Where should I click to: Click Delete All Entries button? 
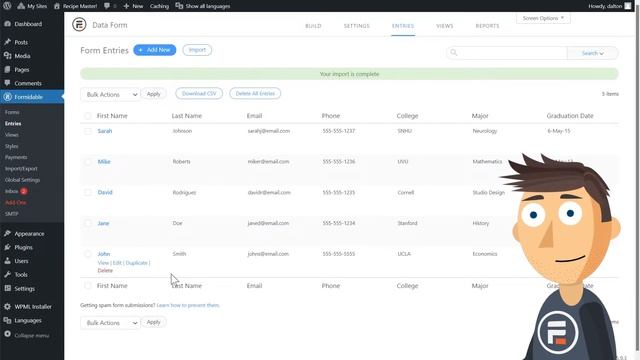coord(255,93)
